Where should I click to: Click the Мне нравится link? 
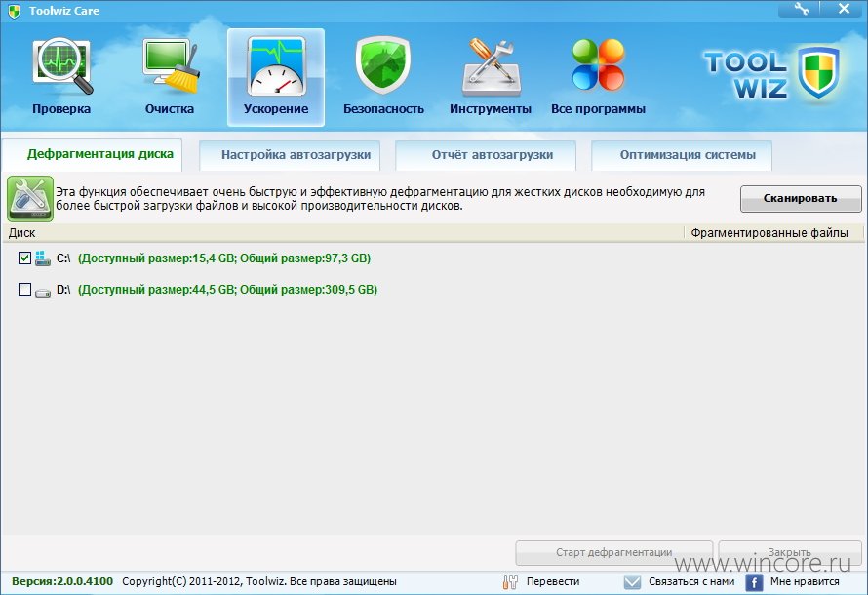pyautogui.click(x=805, y=581)
